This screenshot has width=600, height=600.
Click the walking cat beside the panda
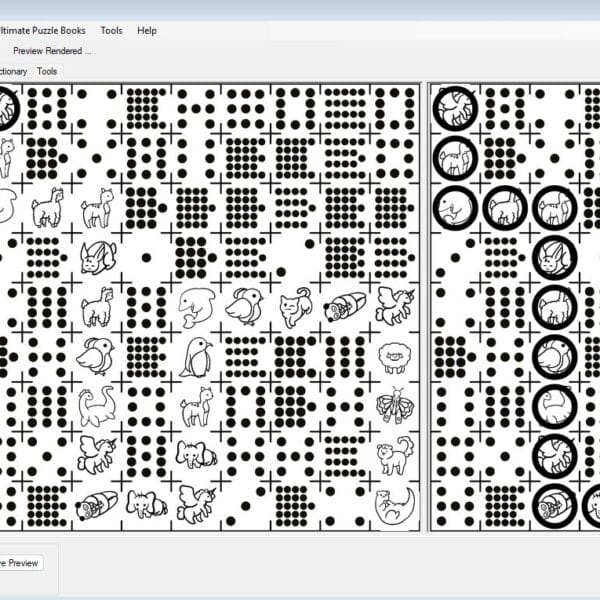click(x=294, y=306)
